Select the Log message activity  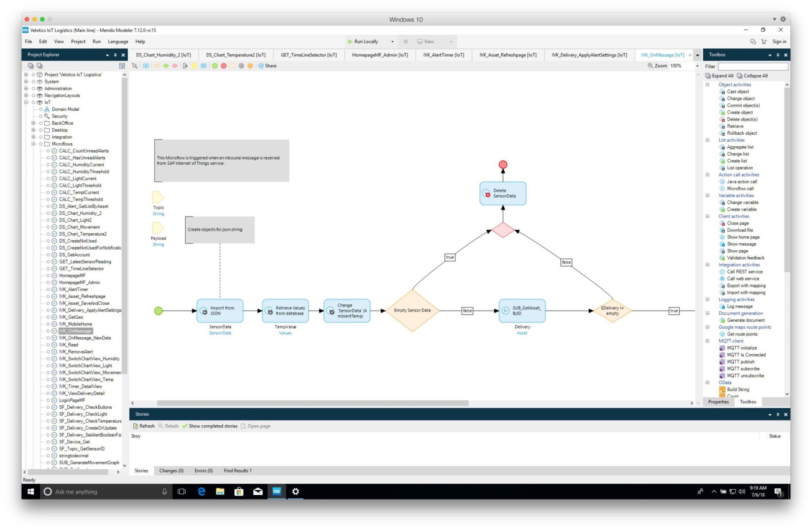739,306
